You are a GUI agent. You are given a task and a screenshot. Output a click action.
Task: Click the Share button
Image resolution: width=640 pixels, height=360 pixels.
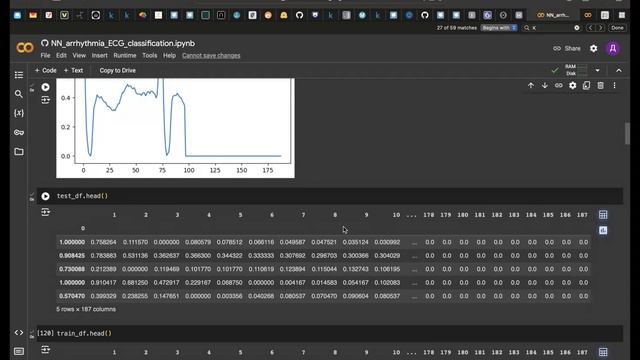(x=567, y=49)
